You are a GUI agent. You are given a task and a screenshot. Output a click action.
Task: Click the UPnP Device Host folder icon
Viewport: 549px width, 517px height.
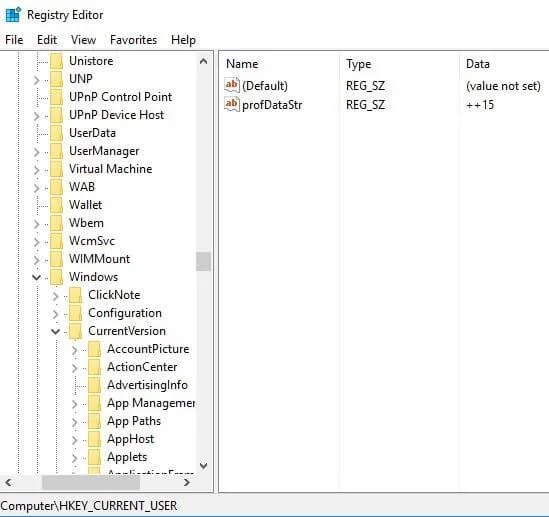(x=56, y=115)
